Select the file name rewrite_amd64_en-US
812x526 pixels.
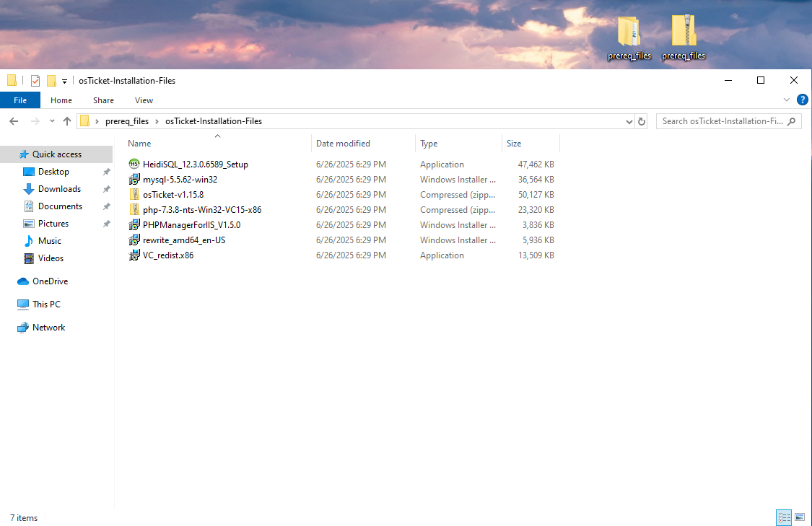184,240
